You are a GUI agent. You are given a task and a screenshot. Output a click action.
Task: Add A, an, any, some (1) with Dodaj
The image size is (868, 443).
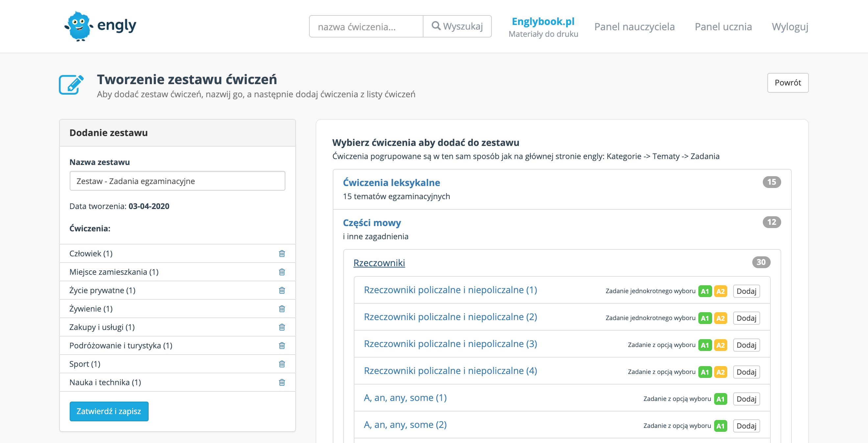pos(746,399)
